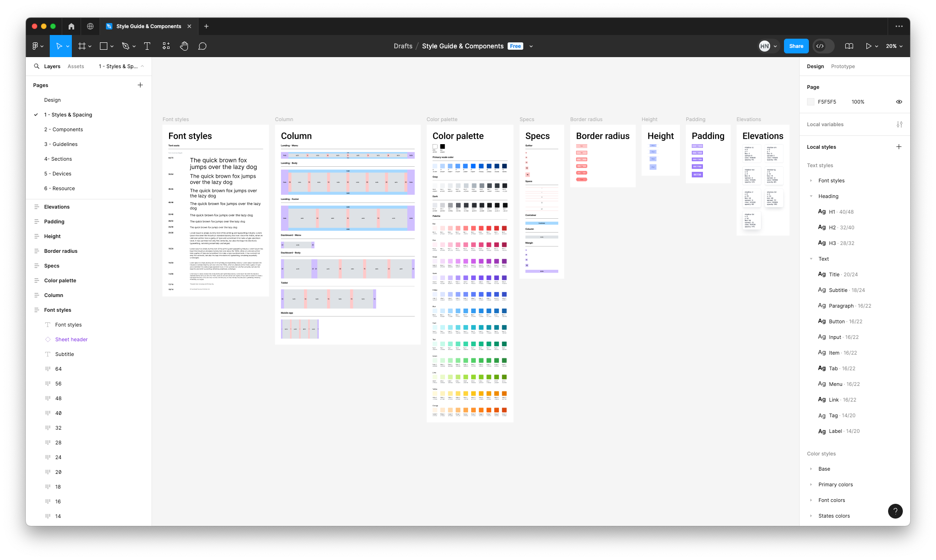The height and width of the screenshot is (560, 936).
Task: Select the Text tool in the toolbar
Action: pyautogui.click(x=147, y=46)
